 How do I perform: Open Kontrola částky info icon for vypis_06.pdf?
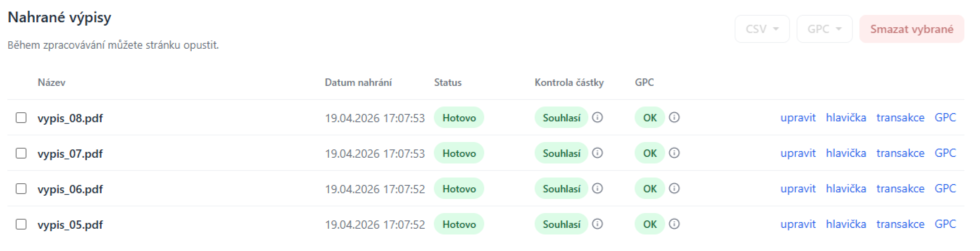click(598, 189)
